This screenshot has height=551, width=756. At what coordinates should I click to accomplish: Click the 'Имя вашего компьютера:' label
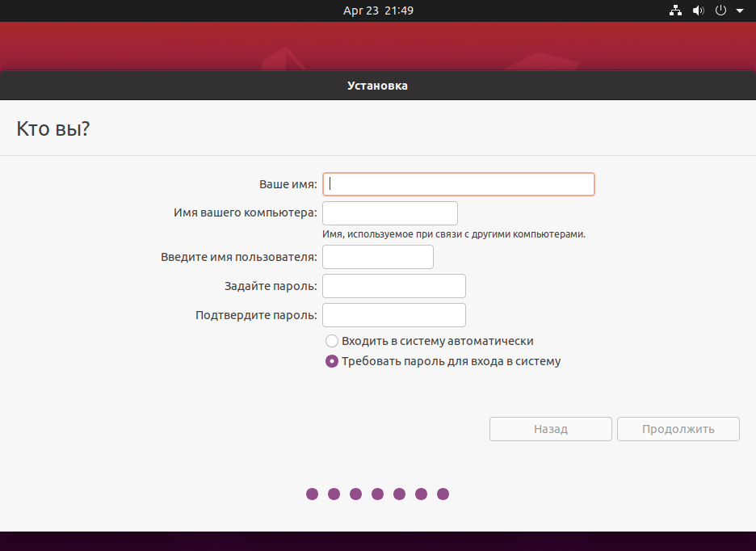pos(246,212)
